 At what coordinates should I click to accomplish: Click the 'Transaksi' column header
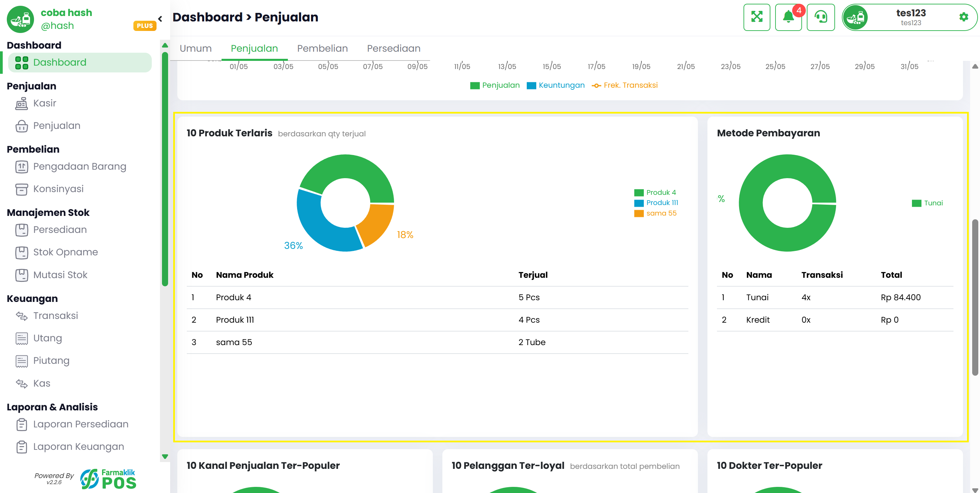coord(822,275)
